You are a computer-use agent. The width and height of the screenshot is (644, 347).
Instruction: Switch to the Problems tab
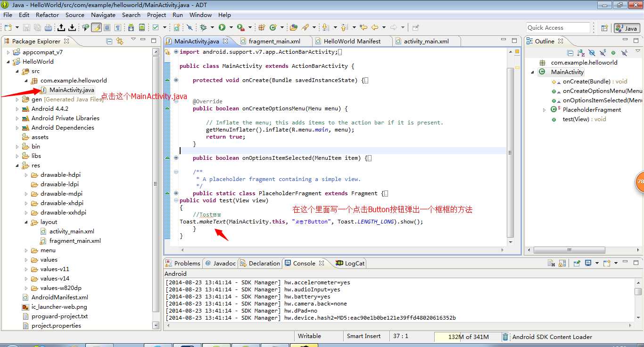click(183, 263)
